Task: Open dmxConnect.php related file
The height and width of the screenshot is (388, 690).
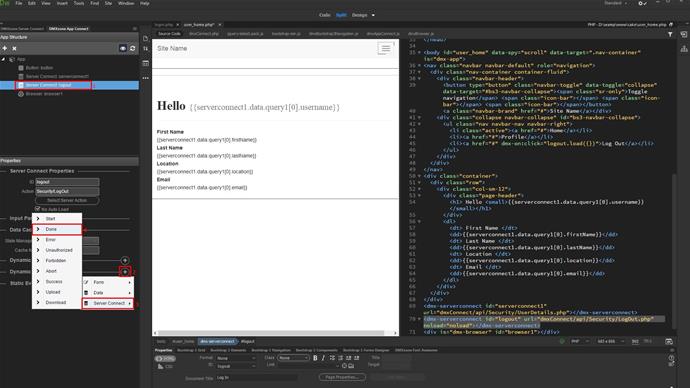Action: click(x=204, y=33)
